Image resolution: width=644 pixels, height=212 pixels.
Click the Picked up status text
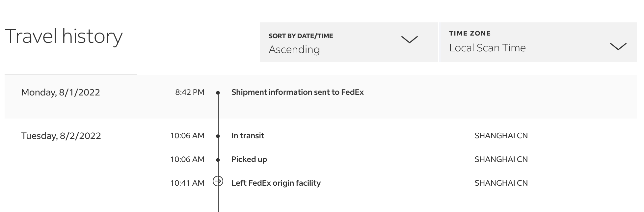point(249,159)
